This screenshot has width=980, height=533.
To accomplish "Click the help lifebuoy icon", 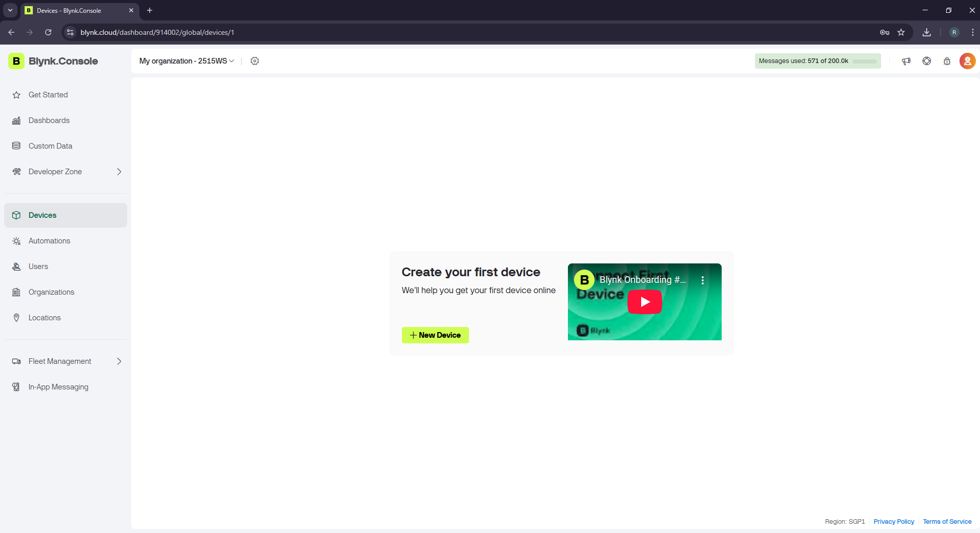I will click(927, 61).
